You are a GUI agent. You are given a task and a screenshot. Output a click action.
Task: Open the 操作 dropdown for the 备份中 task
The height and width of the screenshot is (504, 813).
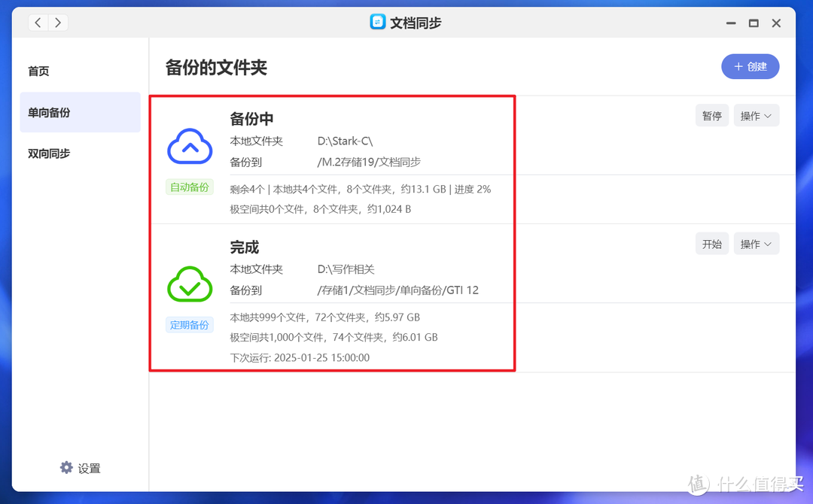756,115
